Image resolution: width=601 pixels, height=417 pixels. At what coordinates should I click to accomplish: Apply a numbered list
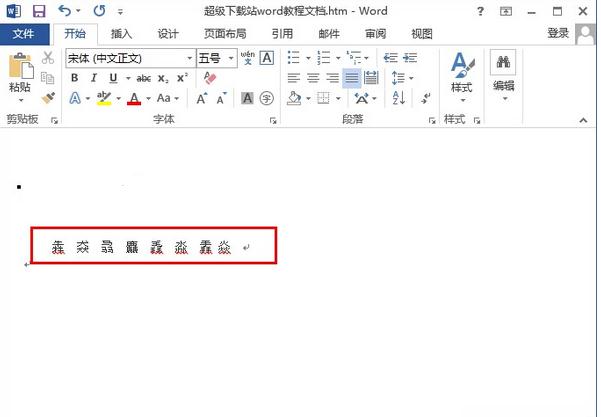(x=323, y=58)
